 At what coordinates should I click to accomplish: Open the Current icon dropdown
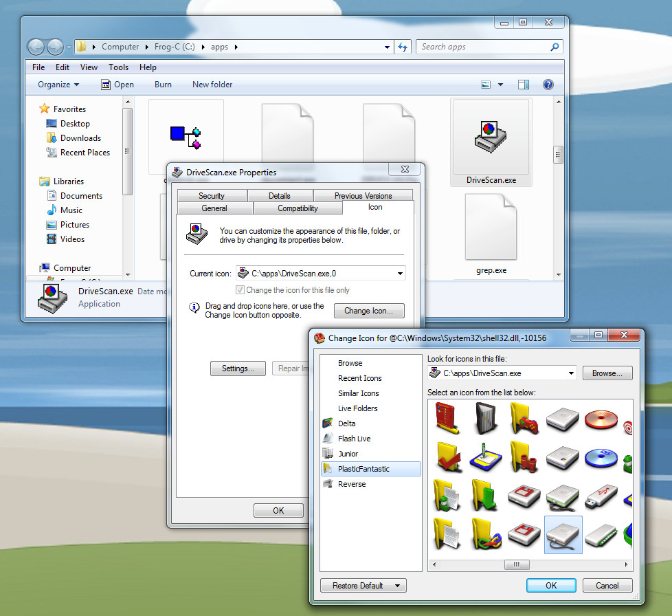coord(400,274)
